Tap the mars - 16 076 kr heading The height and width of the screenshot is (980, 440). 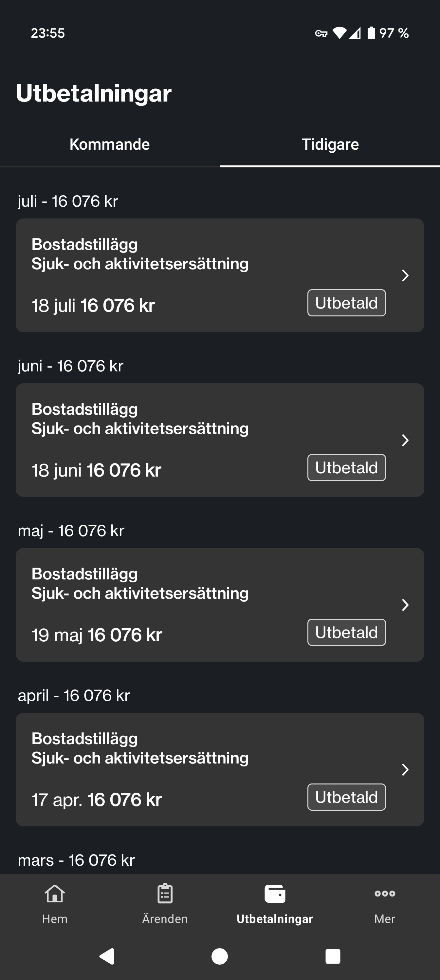click(x=76, y=860)
